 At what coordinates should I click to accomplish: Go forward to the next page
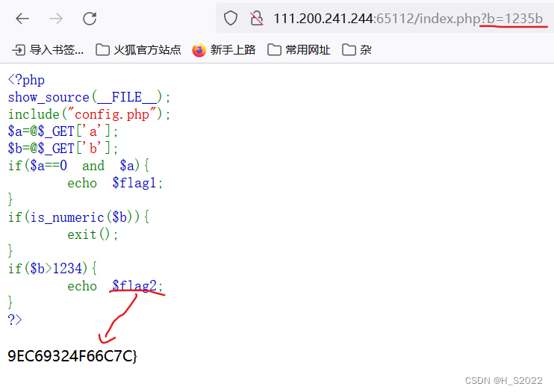[56, 19]
